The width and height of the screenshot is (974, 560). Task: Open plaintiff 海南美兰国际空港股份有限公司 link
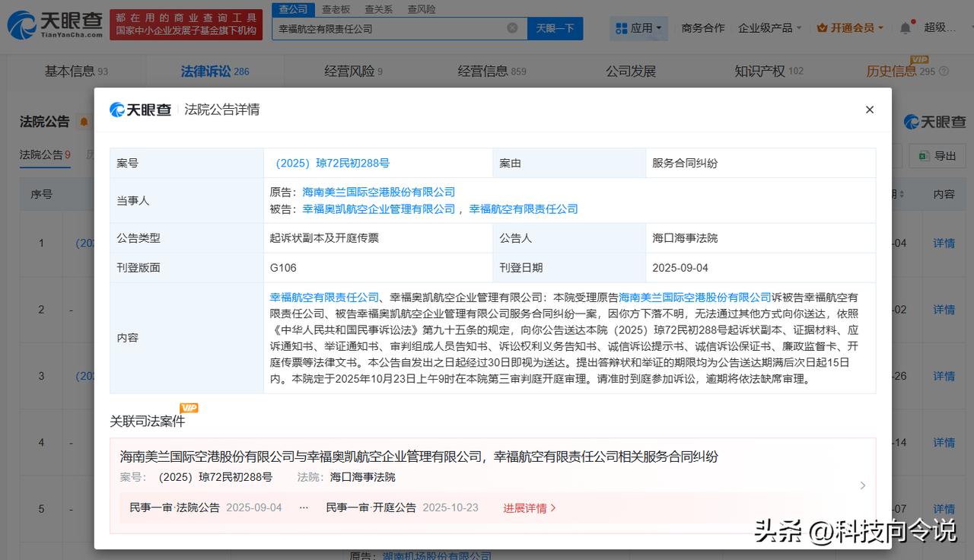pos(379,192)
